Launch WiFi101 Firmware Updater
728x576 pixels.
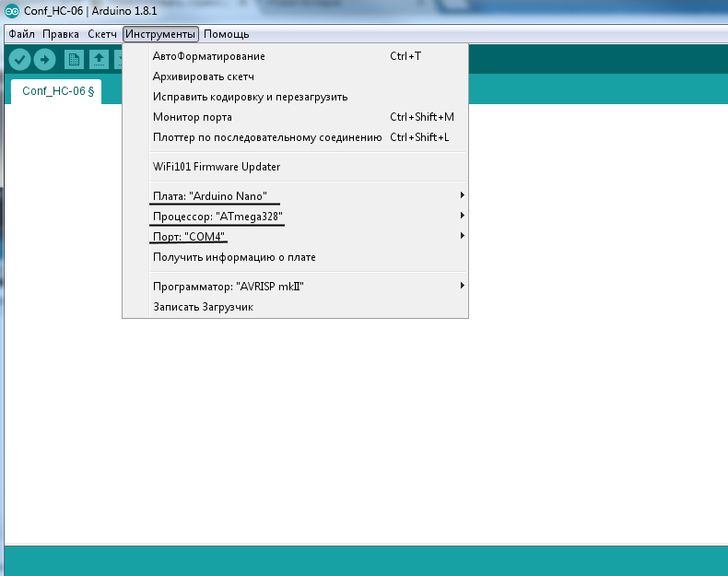coord(295,167)
